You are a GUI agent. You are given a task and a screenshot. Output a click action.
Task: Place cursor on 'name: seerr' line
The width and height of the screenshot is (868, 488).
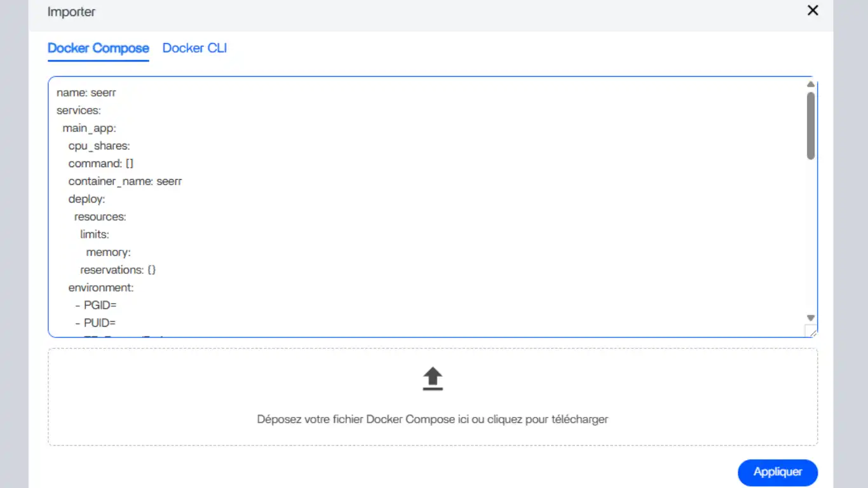tap(86, 93)
